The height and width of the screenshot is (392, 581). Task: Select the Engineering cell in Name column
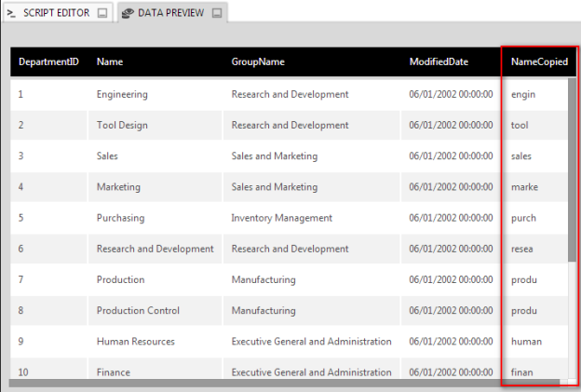pyautogui.click(x=122, y=94)
